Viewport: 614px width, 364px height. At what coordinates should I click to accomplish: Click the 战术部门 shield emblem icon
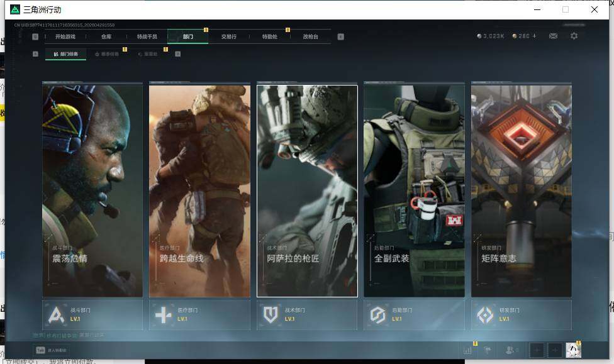[x=271, y=315]
